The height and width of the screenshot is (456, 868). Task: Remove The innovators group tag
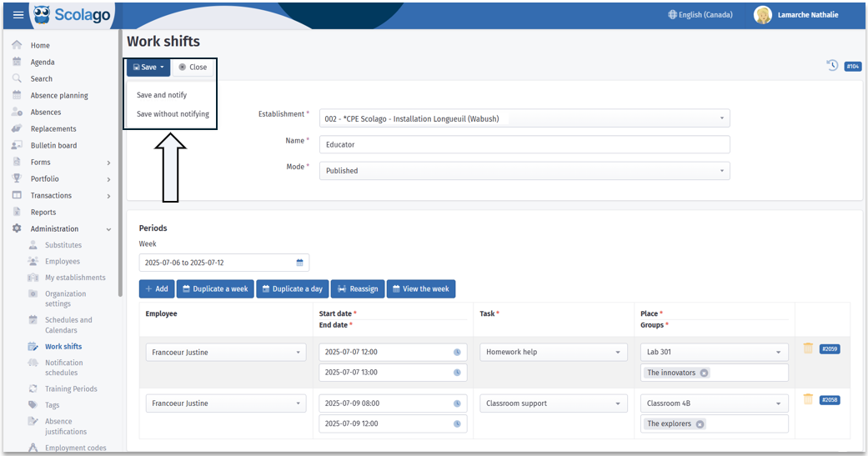pos(704,373)
